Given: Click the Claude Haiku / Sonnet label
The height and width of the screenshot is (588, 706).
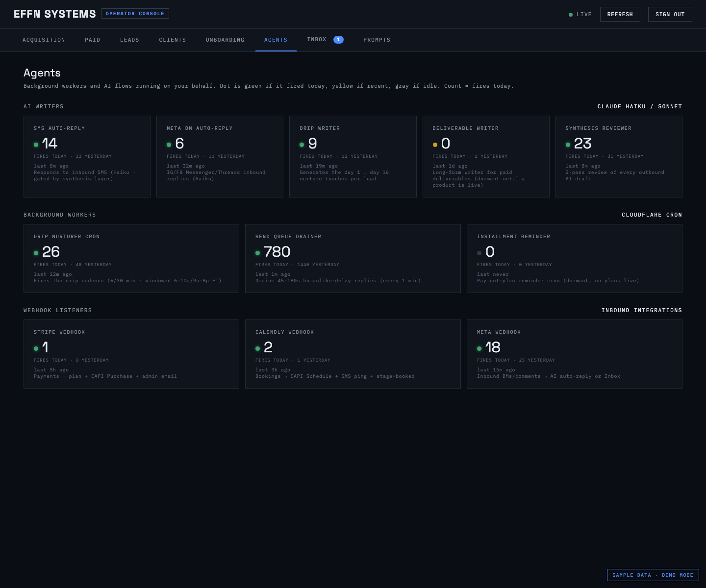Looking at the screenshot, I should (640, 106).
